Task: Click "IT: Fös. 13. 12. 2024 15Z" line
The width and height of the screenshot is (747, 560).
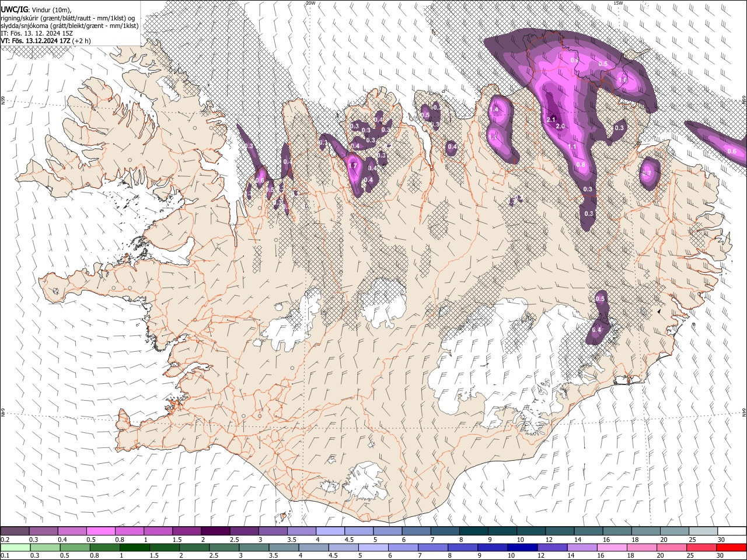Action: pyautogui.click(x=36, y=33)
